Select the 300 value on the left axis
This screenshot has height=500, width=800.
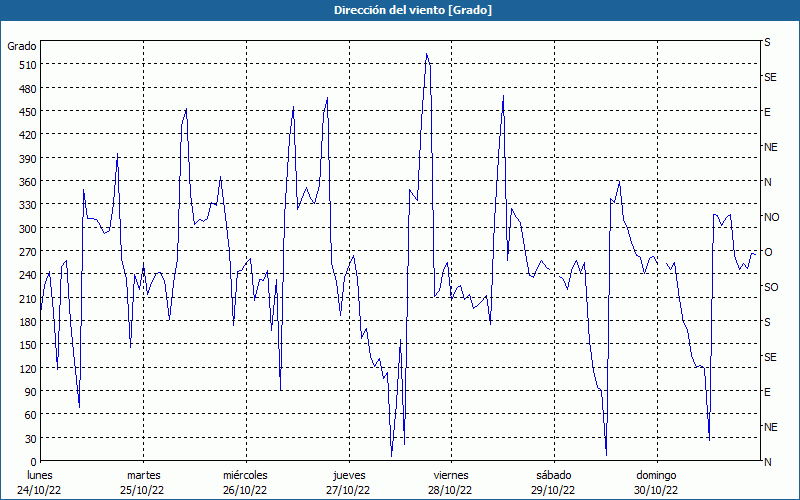click(x=27, y=228)
